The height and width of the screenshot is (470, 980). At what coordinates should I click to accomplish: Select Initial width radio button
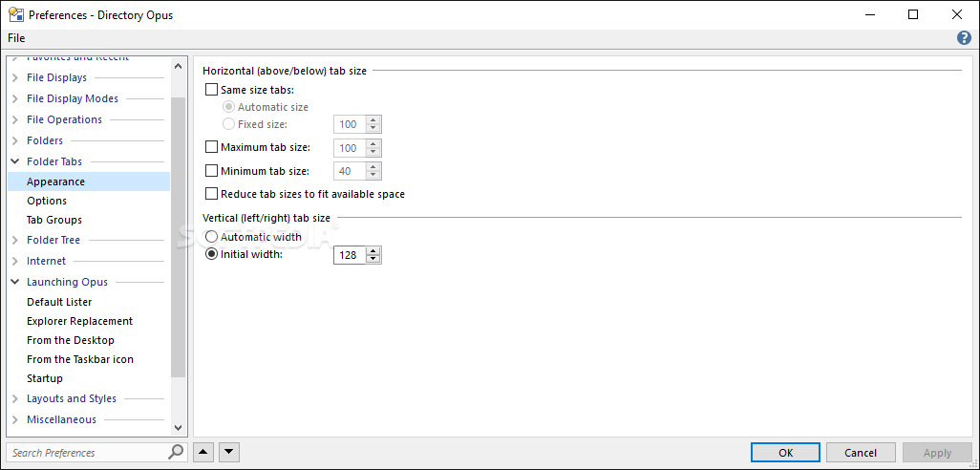point(212,254)
